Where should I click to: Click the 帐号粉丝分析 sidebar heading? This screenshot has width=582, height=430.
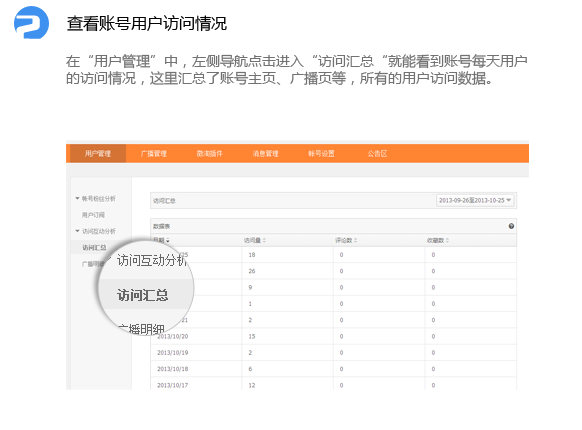[x=98, y=199]
